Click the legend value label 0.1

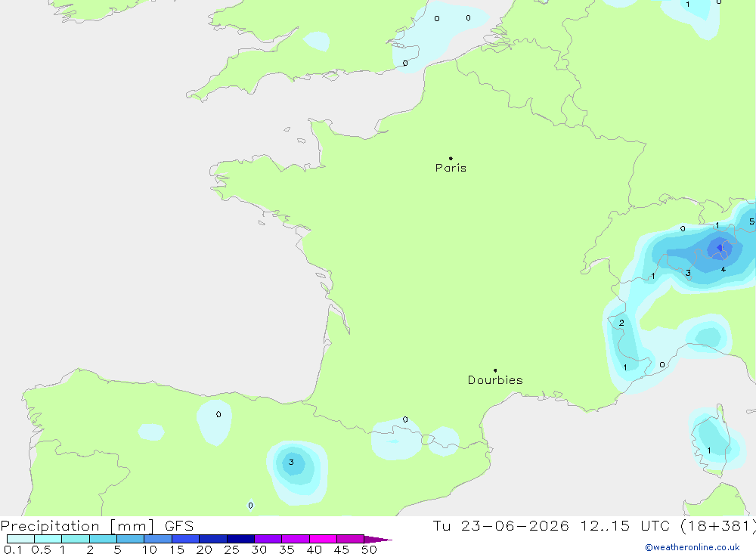13,549
